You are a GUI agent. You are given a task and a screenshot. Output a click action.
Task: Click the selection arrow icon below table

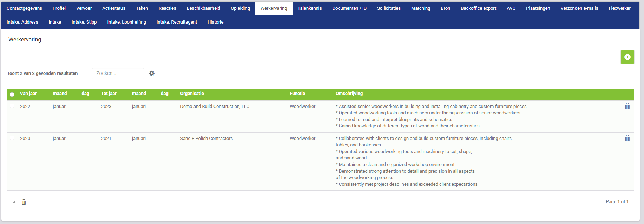click(x=14, y=202)
